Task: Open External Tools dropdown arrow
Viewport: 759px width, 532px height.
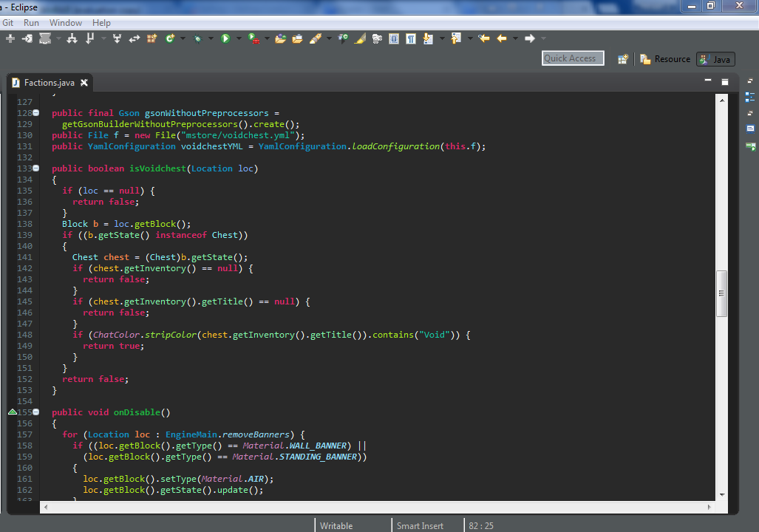Action: coord(267,38)
